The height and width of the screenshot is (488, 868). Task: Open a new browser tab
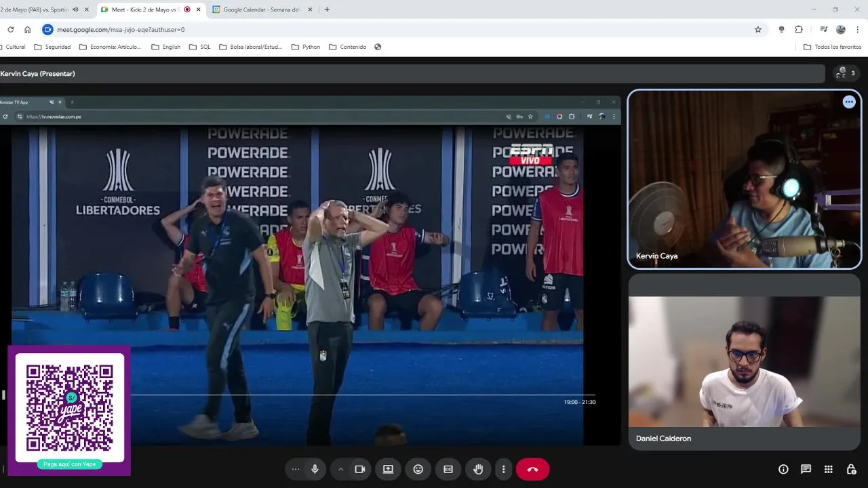click(327, 9)
